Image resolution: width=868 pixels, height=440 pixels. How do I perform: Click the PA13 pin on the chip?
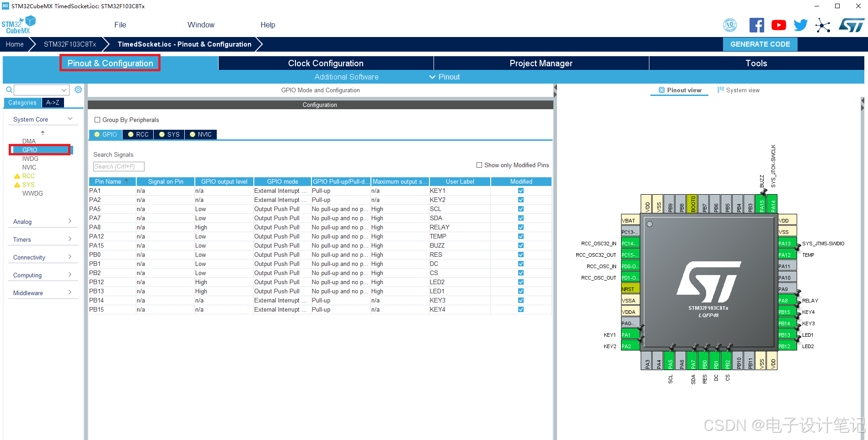point(787,244)
